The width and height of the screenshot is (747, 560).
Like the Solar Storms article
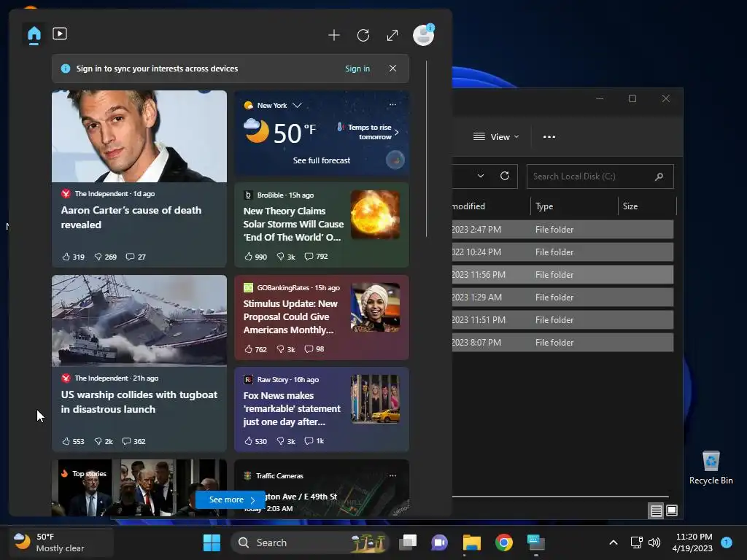[255, 257]
